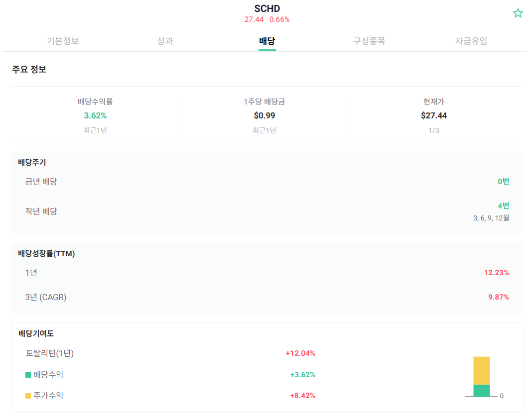Click the 주요 정보 heading
The image size is (527, 420).
29,69
